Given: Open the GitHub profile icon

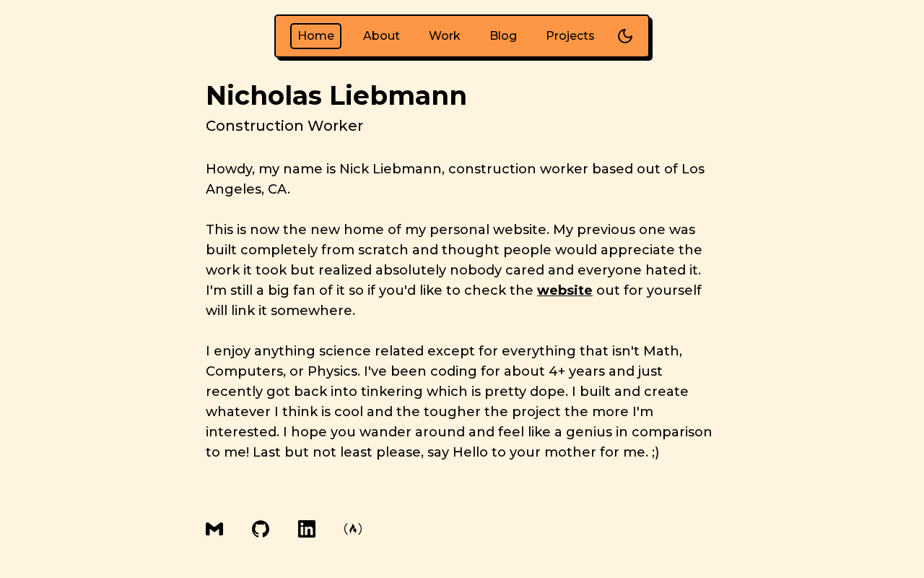Looking at the screenshot, I should point(261,529).
